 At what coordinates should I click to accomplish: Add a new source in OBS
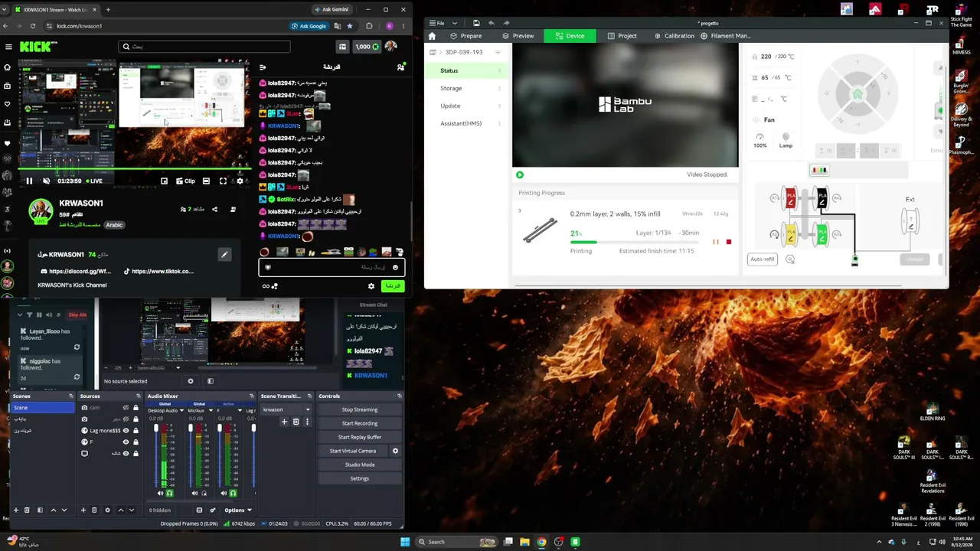(83, 510)
